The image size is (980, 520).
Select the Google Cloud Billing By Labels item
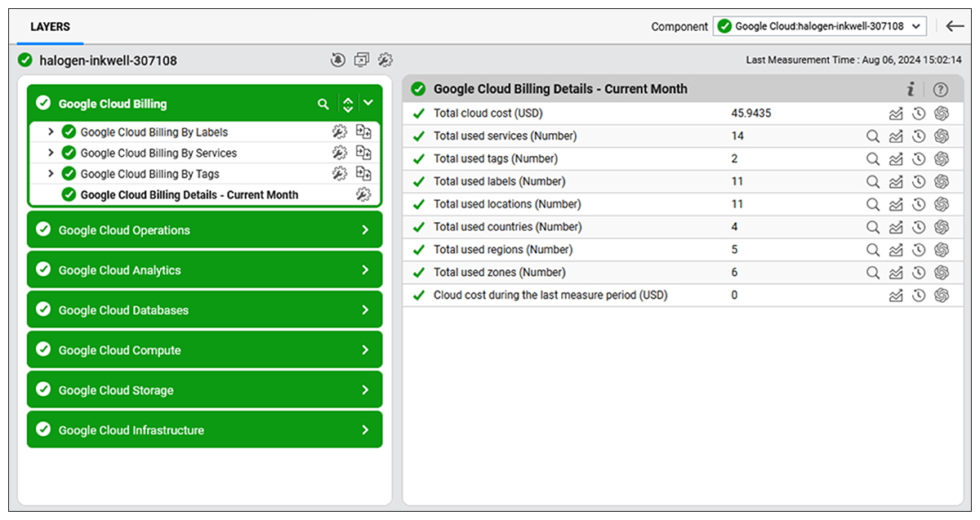154,131
